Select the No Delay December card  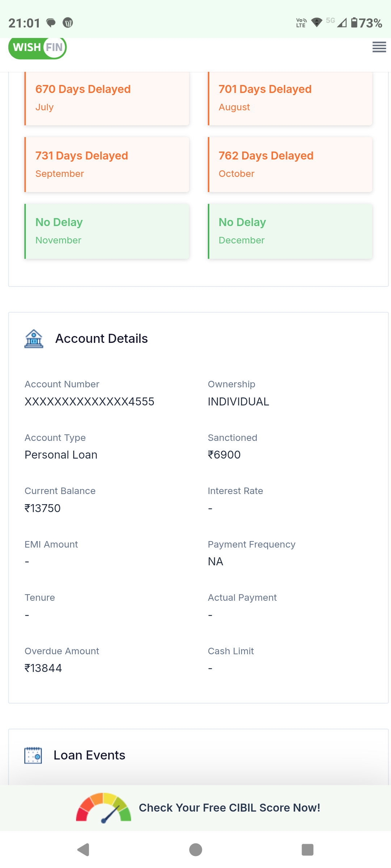click(290, 231)
